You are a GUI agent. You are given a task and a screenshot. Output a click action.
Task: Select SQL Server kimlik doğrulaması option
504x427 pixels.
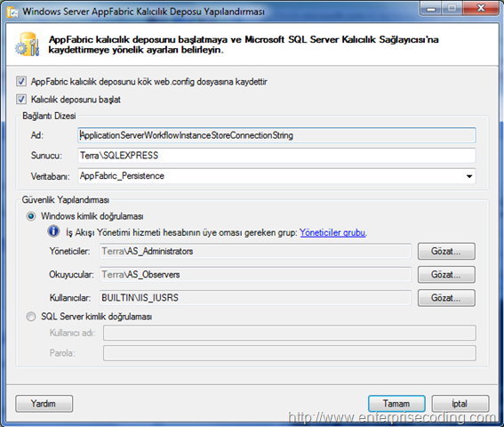coord(31,317)
